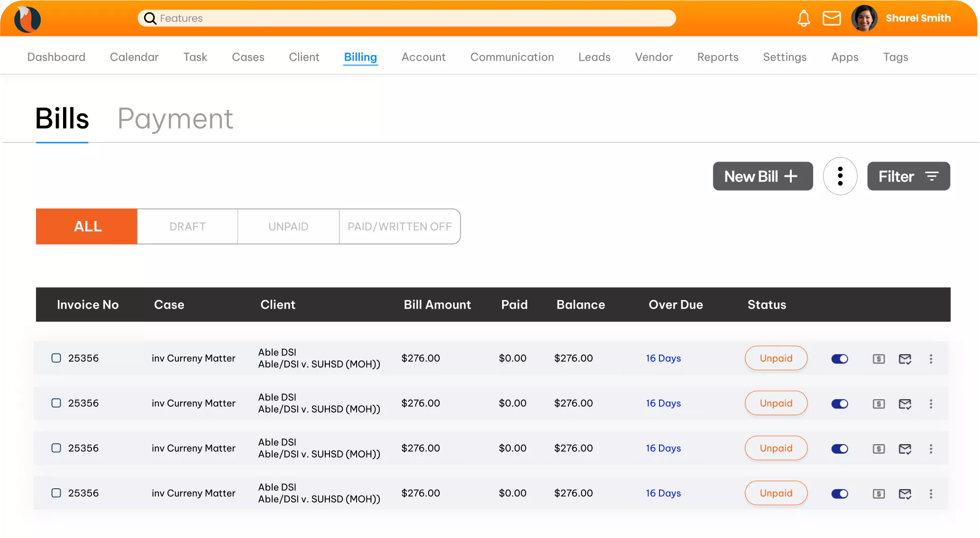Tick the checkbox of the fourth invoice row
The height and width of the screenshot is (538, 980).
coord(56,493)
